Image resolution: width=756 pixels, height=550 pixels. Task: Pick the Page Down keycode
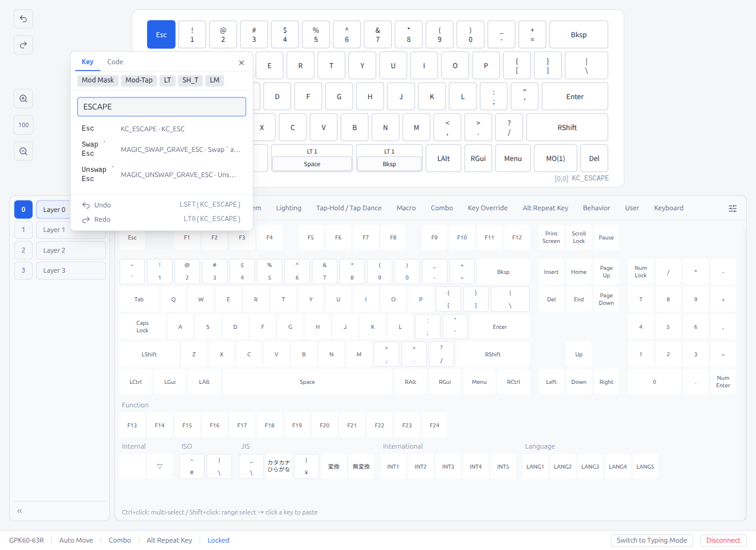point(606,299)
